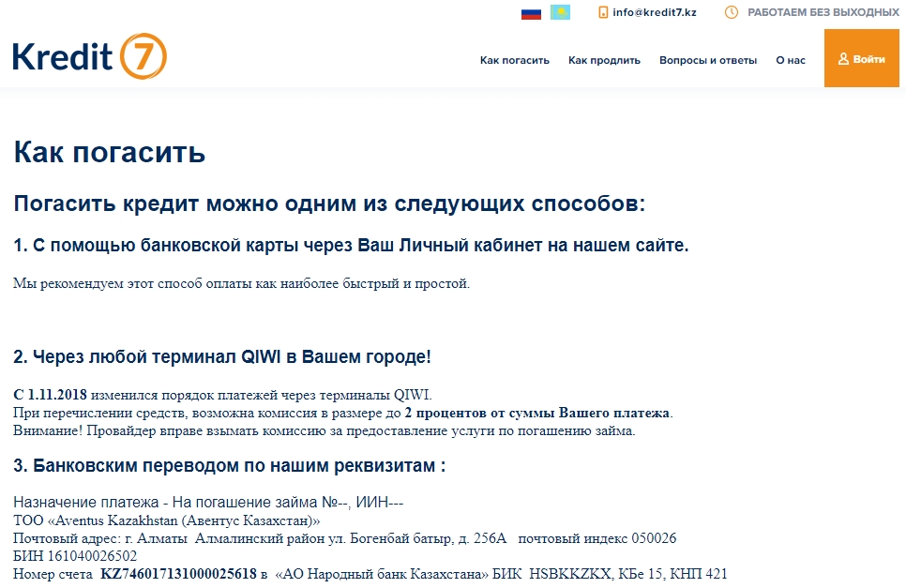This screenshot has width=906, height=588.
Task: Click the main "Как погасить" page heading
Action: [109, 152]
